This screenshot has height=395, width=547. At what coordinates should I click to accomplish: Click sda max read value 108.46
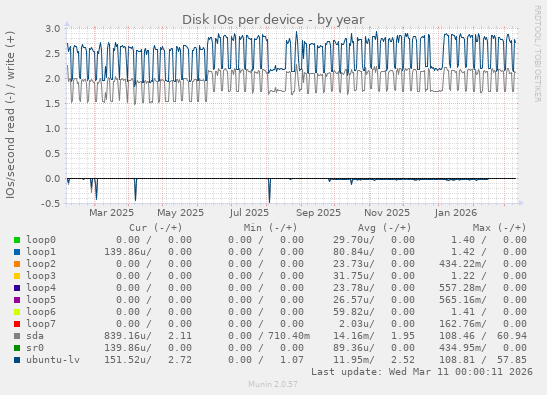pos(457,336)
